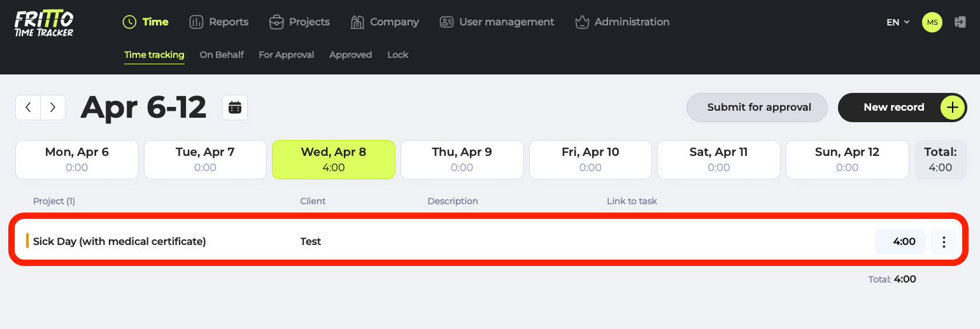
Task: Select the Fri, Apr 10 day card
Action: (590, 159)
